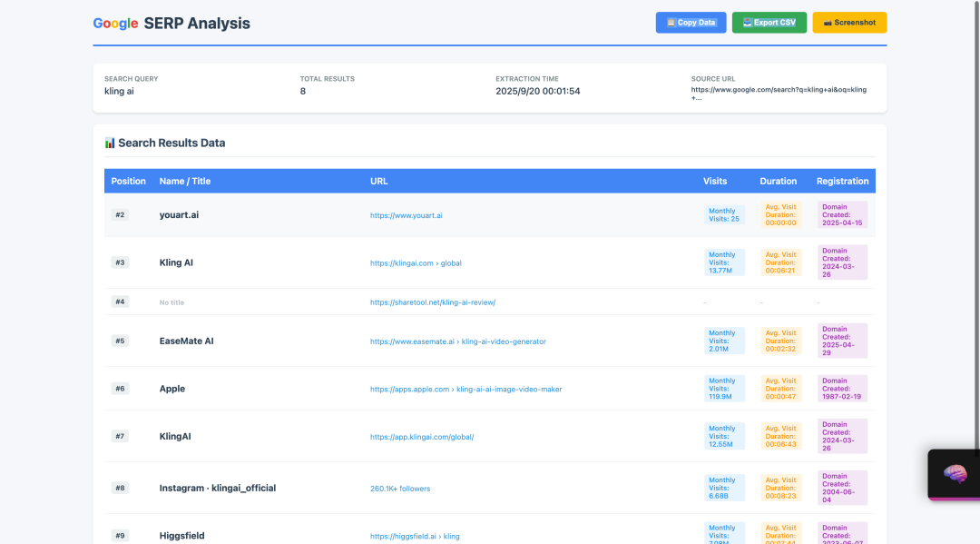This screenshot has height=544, width=980.
Task: Click the Search Results Data heading
Action: tap(171, 143)
